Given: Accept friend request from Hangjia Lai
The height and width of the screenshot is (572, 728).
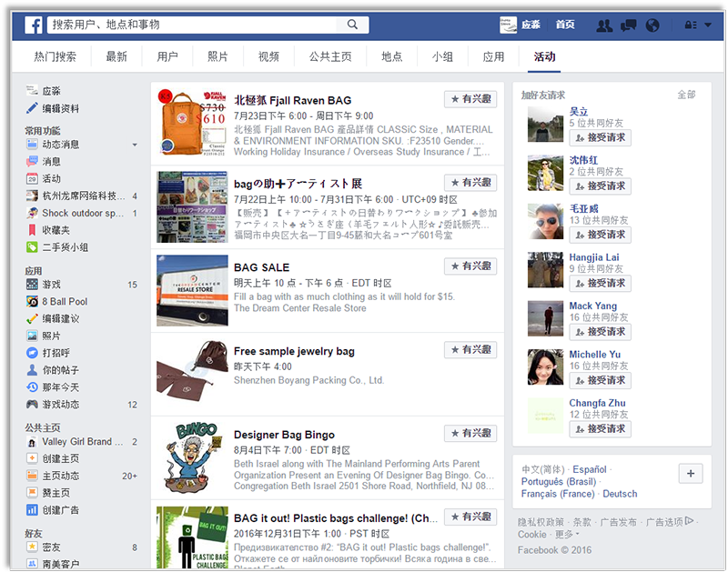Looking at the screenshot, I should tap(601, 284).
